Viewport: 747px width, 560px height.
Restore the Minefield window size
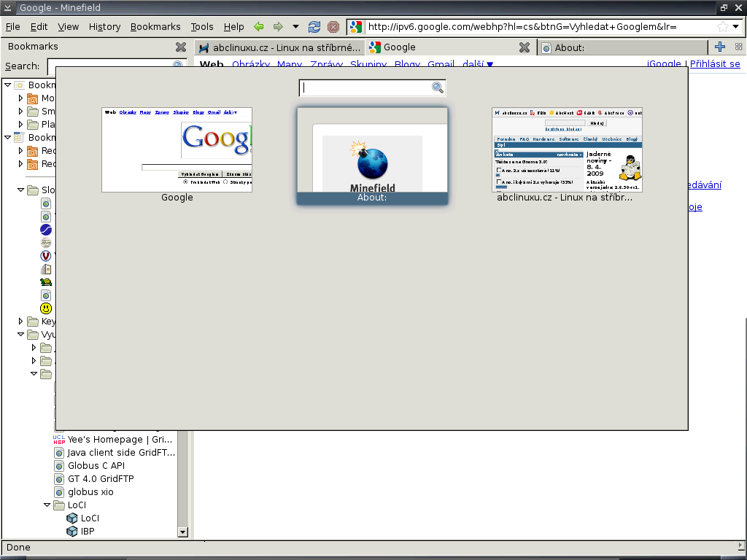click(x=724, y=7)
